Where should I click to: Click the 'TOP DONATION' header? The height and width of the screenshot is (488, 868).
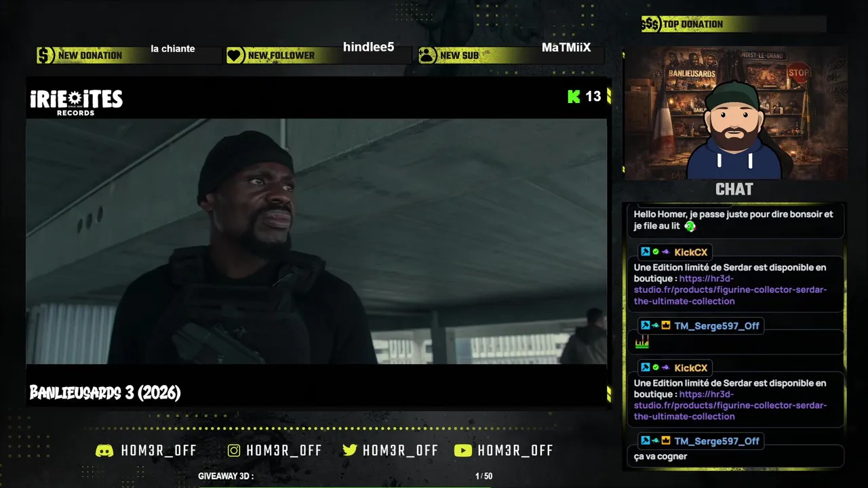[692, 24]
